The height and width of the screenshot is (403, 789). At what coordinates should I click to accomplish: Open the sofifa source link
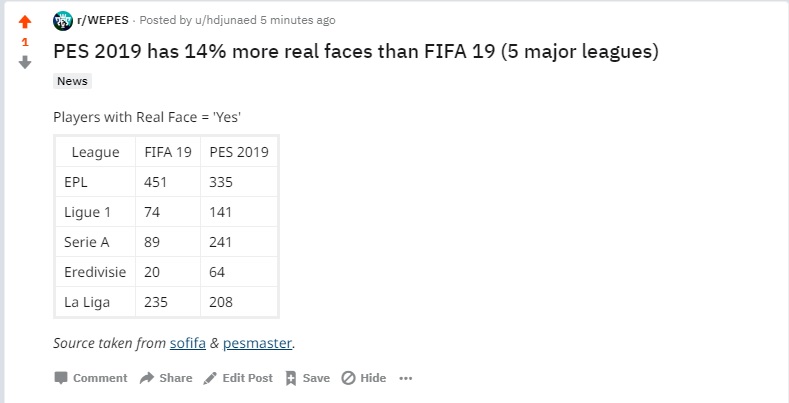coord(186,343)
